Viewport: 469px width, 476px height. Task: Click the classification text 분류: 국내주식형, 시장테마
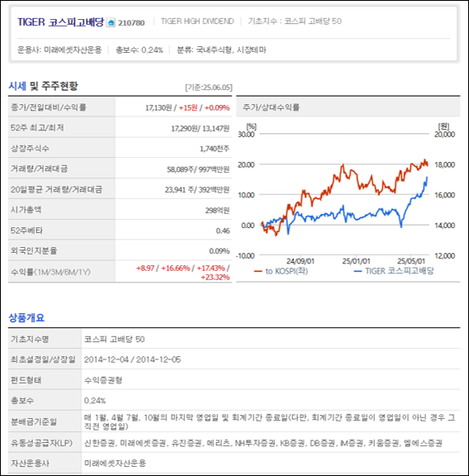click(221, 50)
